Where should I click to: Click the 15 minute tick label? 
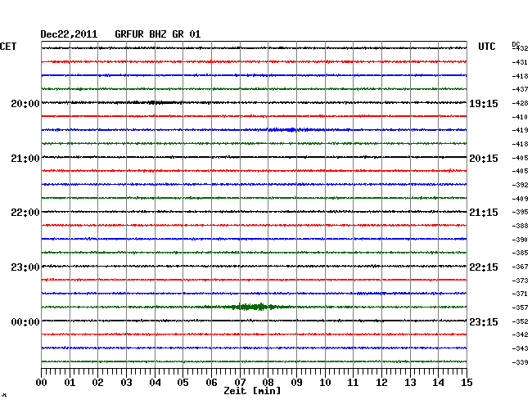click(x=467, y=383)
